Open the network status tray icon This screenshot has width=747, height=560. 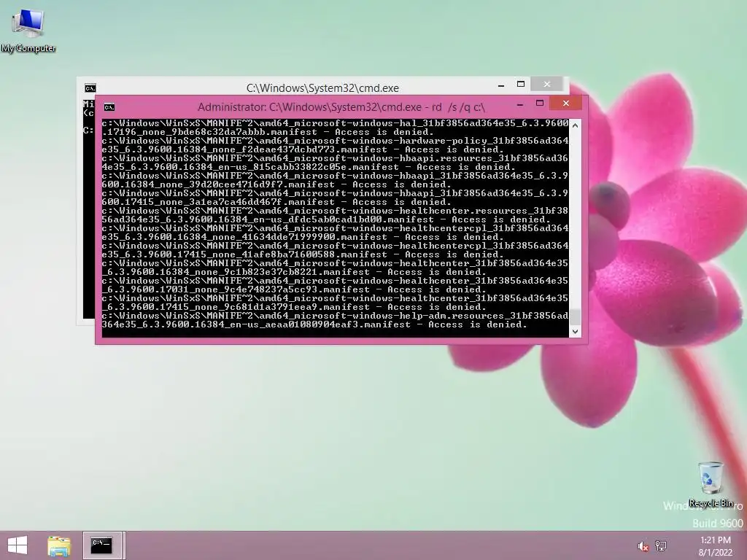[x=661, y=546]
